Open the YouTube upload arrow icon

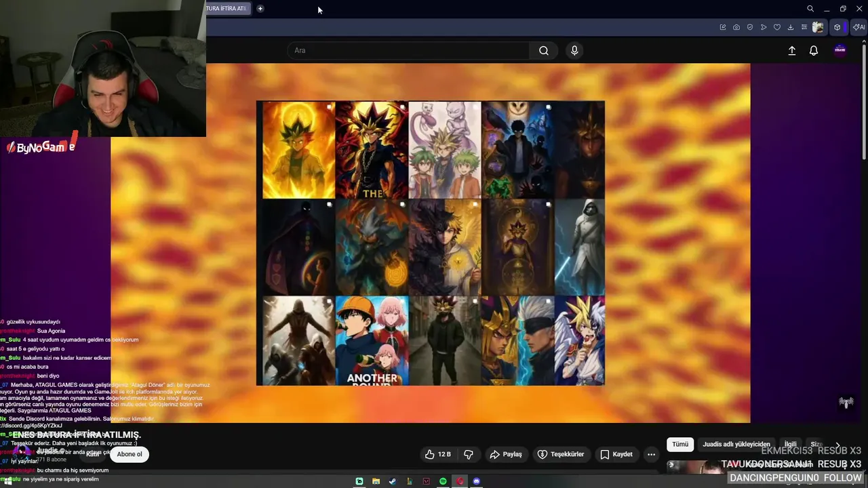click(x=791, y=51)
